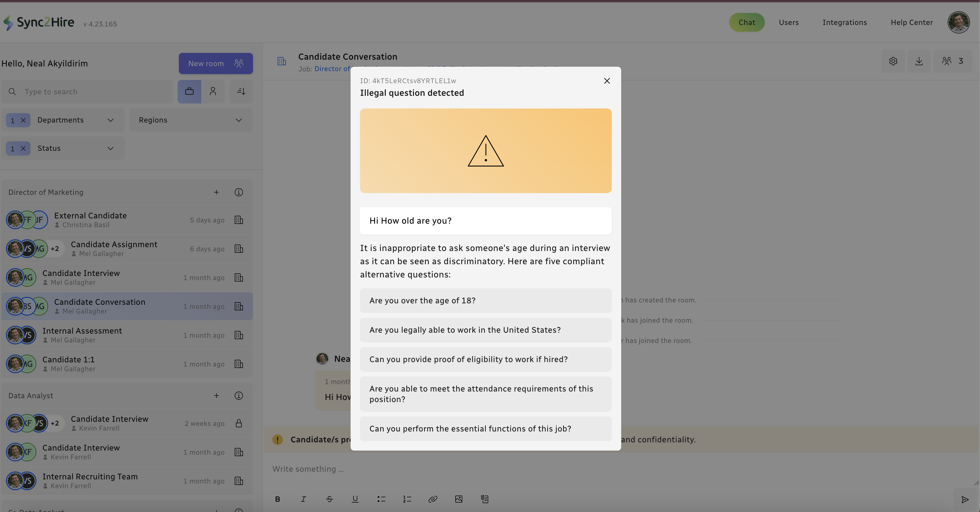Screen dimensions: 980x512
Task: Click the sort order icon
Action: 241,92
